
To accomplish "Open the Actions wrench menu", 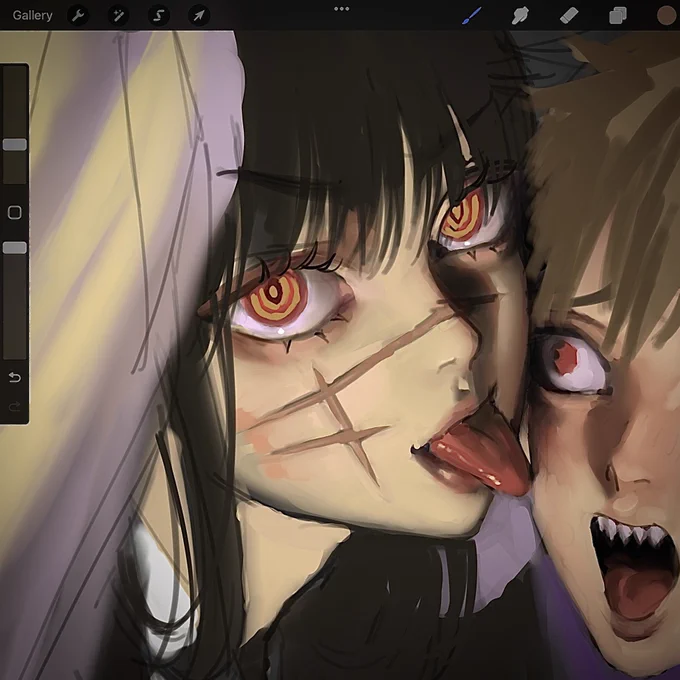I will (x=78, y=16).
